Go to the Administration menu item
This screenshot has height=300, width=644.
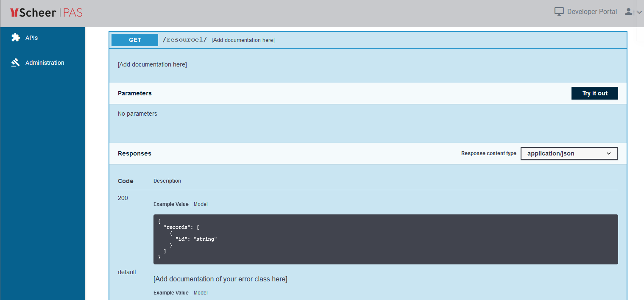(45, 63)
